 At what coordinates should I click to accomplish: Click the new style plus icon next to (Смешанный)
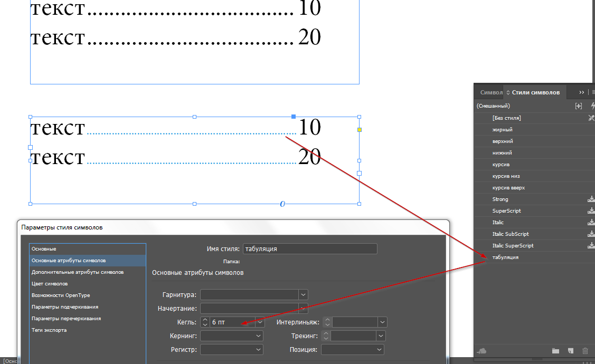[578, 106]
